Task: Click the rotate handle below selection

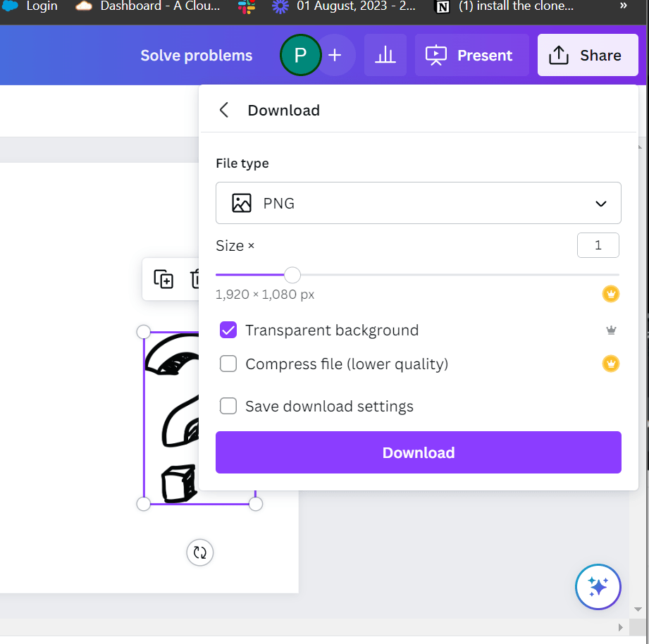Action: point(200,552)
